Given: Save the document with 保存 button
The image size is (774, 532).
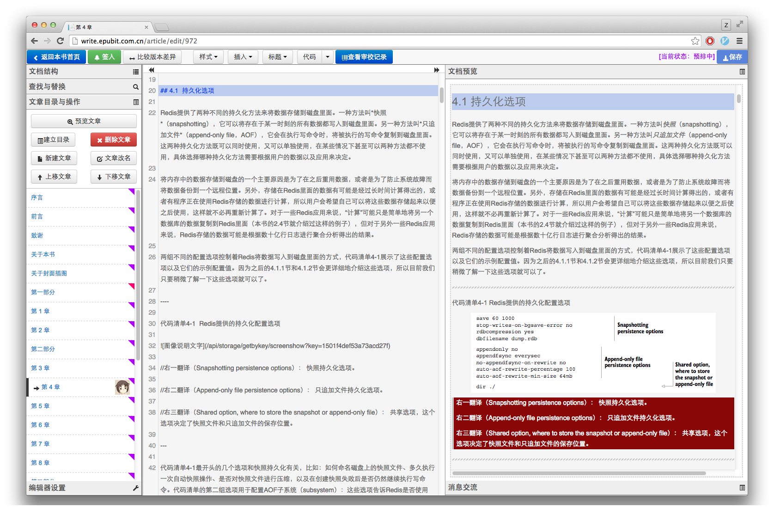Looking at the screenshot, I should pos(732,56).
